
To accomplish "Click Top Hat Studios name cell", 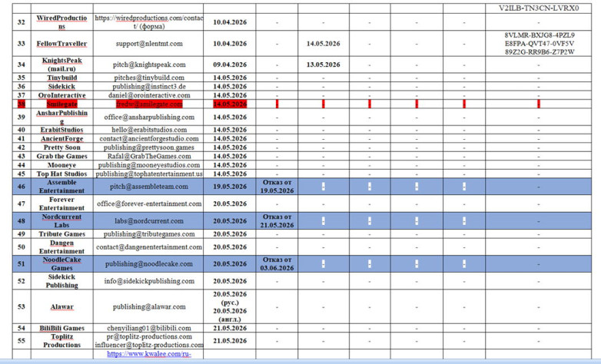I will (x=61, y=174).
